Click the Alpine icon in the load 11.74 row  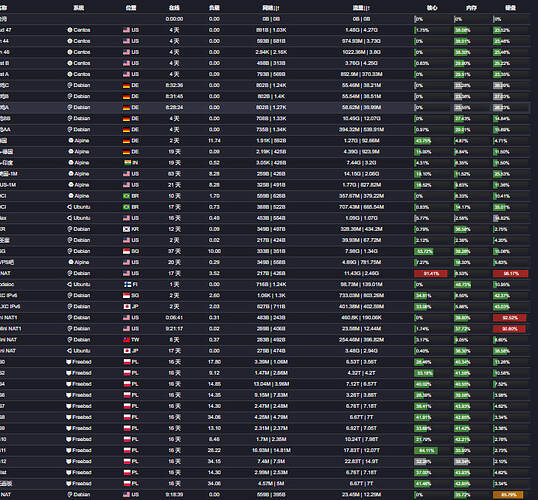pyautogui.click(x=71, y=140)
